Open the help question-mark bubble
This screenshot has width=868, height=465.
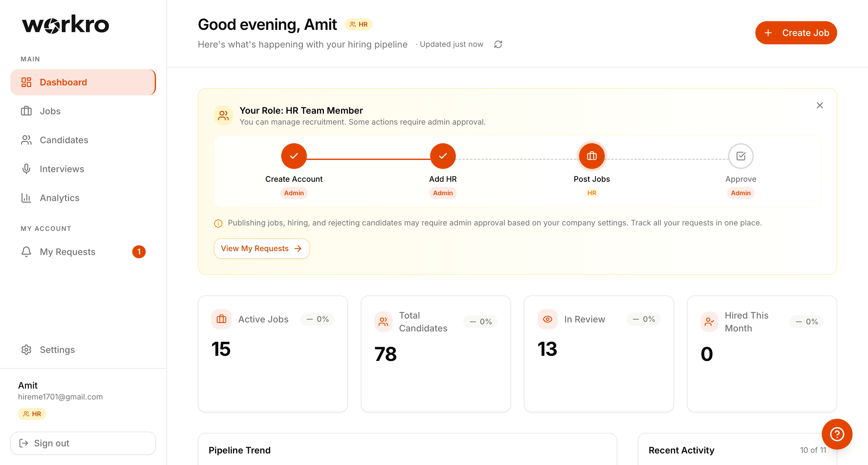click(837, 434)
